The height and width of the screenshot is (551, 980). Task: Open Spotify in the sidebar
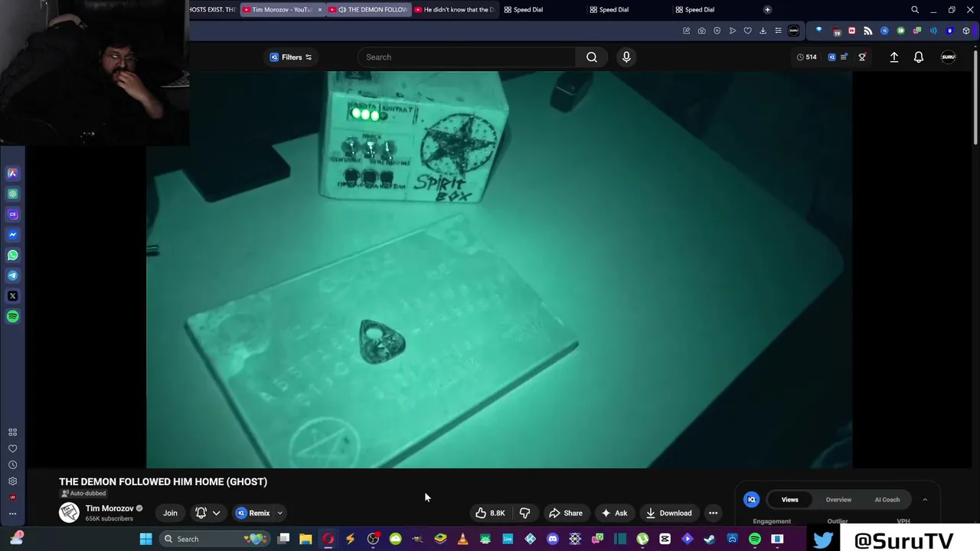pos(12,317)
